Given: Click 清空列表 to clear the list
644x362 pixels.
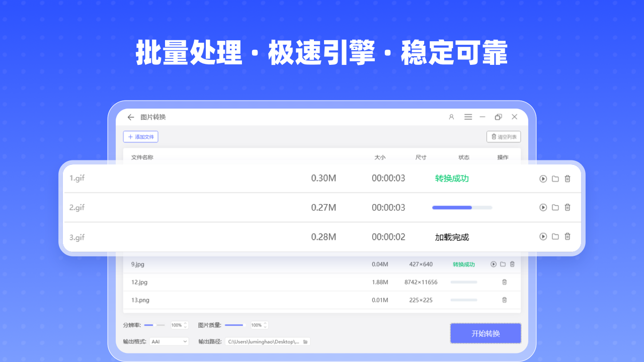Looking at the screenshot, I should tap(503, 136).
